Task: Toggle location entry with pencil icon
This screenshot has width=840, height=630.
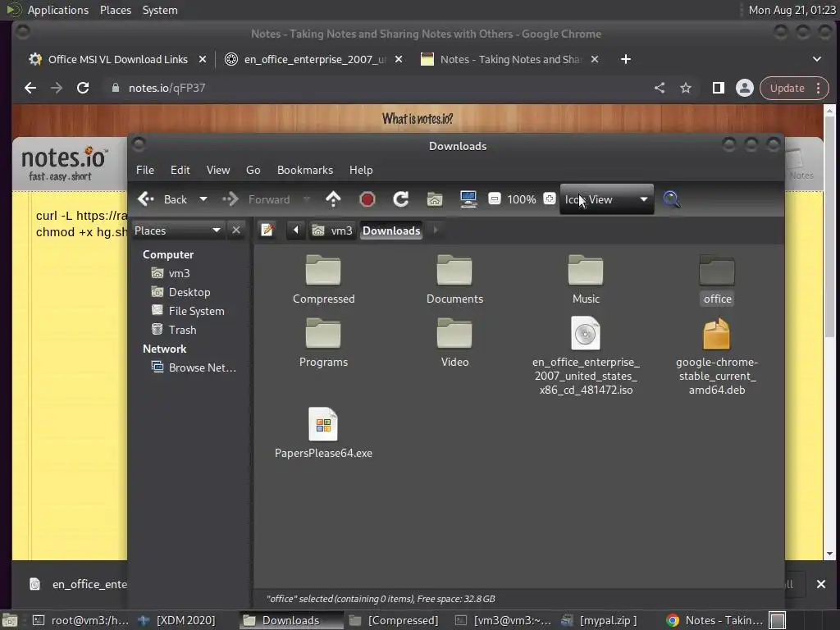Action: [267, 231]
